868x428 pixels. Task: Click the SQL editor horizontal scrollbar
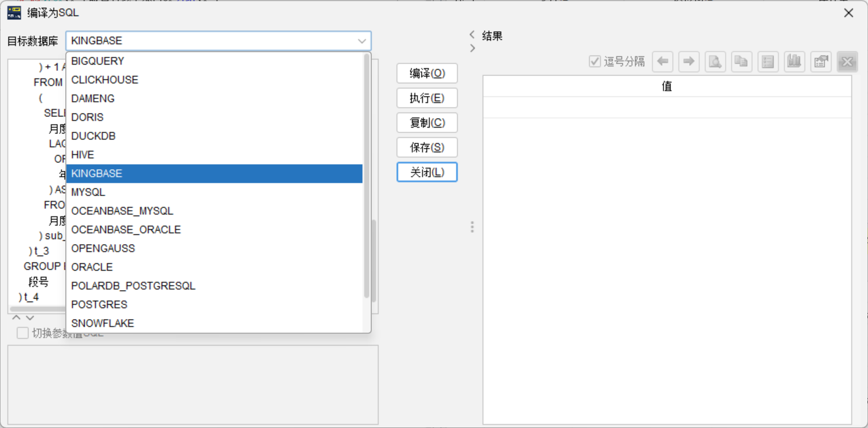pyautogui.click(x=37, y=309)
